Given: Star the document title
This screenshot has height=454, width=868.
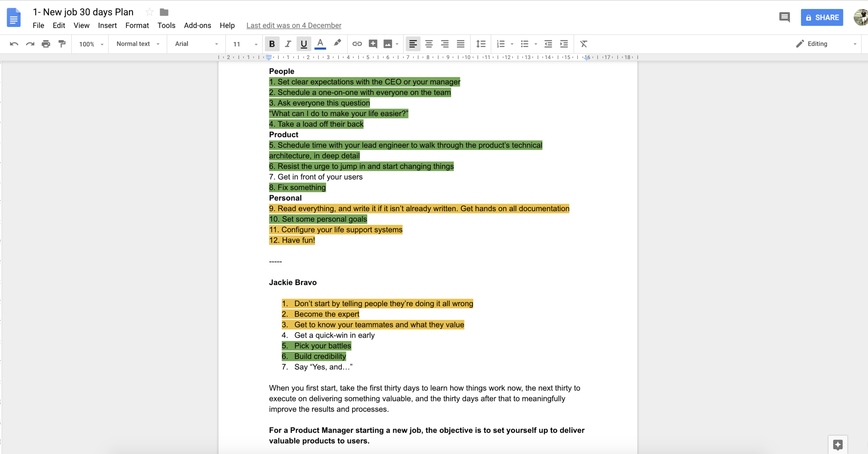Looking at the screenshot, I should 149,12.
